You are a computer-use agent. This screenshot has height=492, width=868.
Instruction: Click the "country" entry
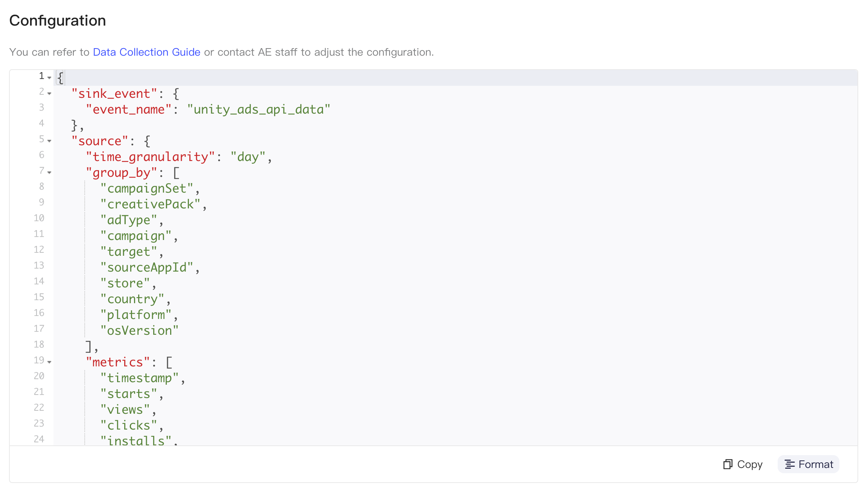(x=132, y=299)
